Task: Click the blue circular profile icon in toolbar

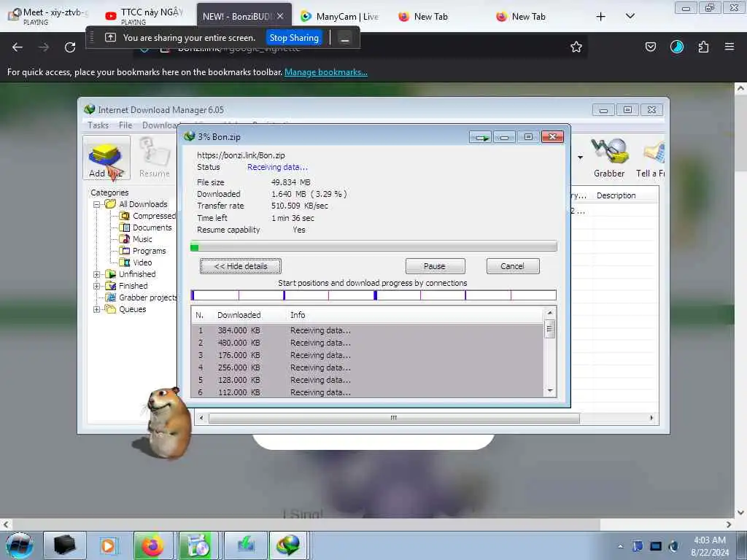Action: point(676,47)
